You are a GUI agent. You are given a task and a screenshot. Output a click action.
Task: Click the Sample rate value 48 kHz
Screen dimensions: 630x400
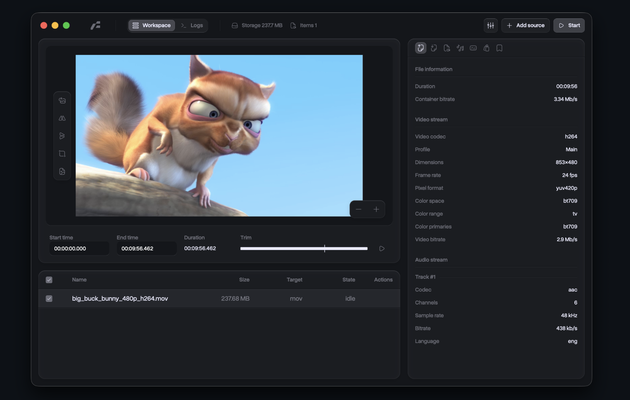coord(569,315)
